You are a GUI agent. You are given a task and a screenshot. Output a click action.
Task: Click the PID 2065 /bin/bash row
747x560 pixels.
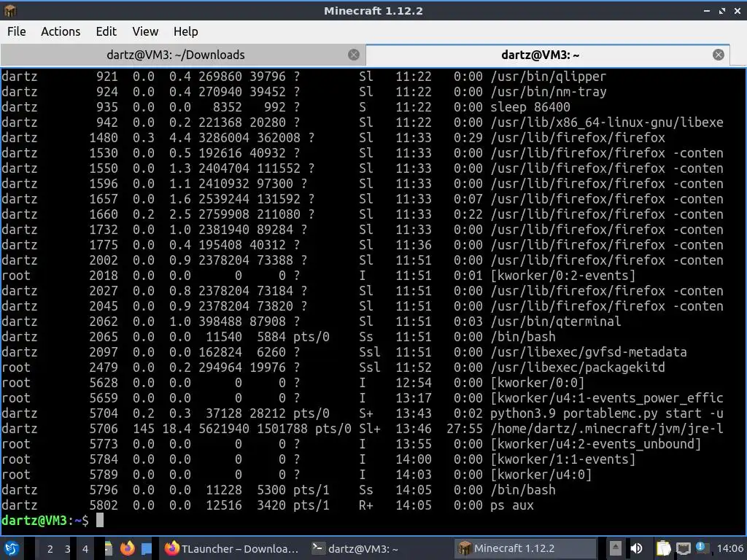[279, 337]
